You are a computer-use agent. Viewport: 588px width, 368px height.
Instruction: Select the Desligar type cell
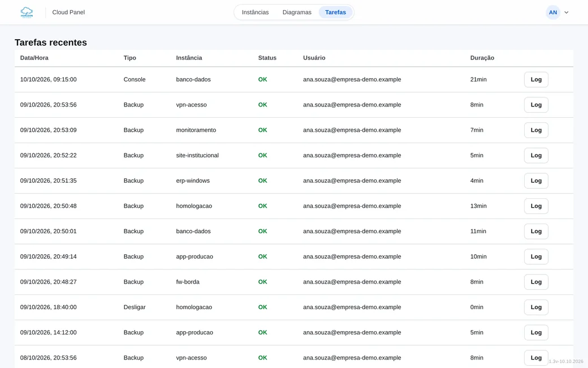click(x=134, y=307)
